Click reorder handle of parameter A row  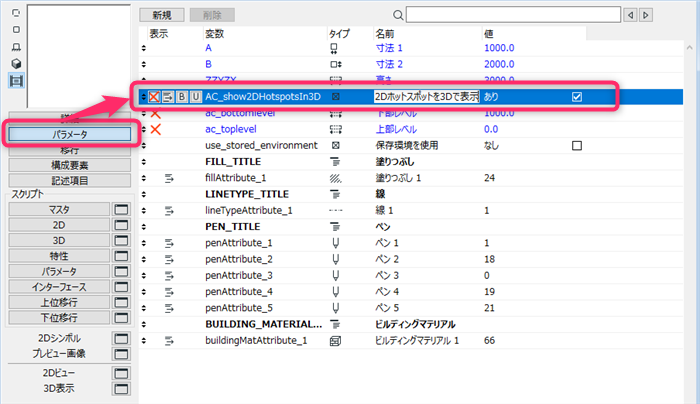pyautogui.click(x=144, y=48)
